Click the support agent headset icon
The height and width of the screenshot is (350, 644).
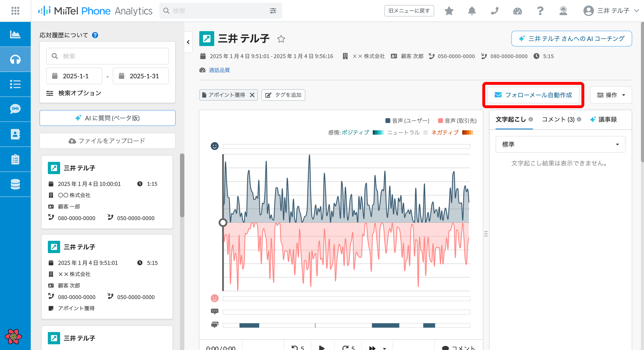click(563, 11)
